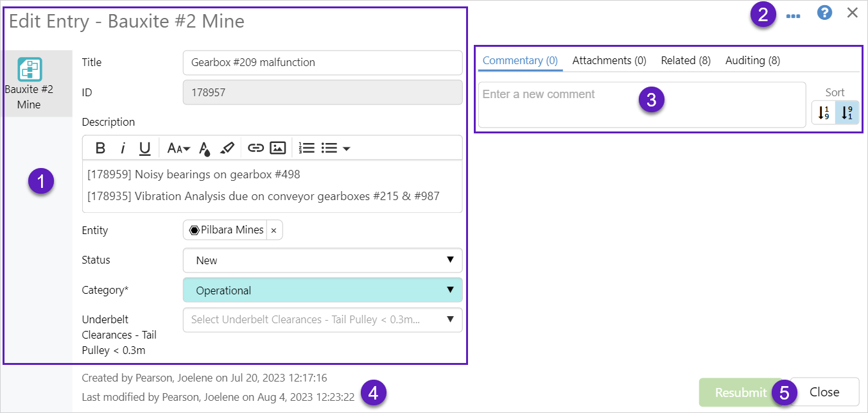Viewport: 868px width, 413px height.
Task: Open the Underbelt Clearances dropdown
Action: [322, 319]
